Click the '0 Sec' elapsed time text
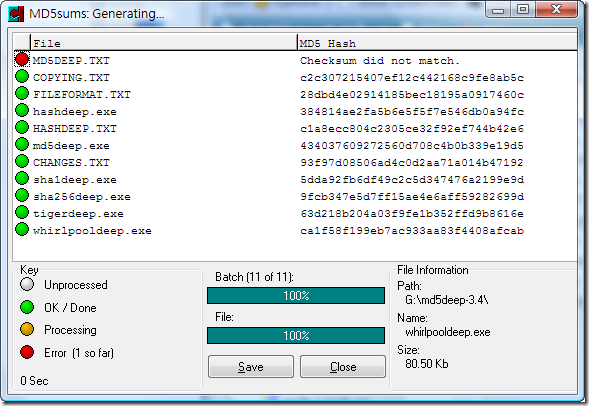 (x=34, y=381)
